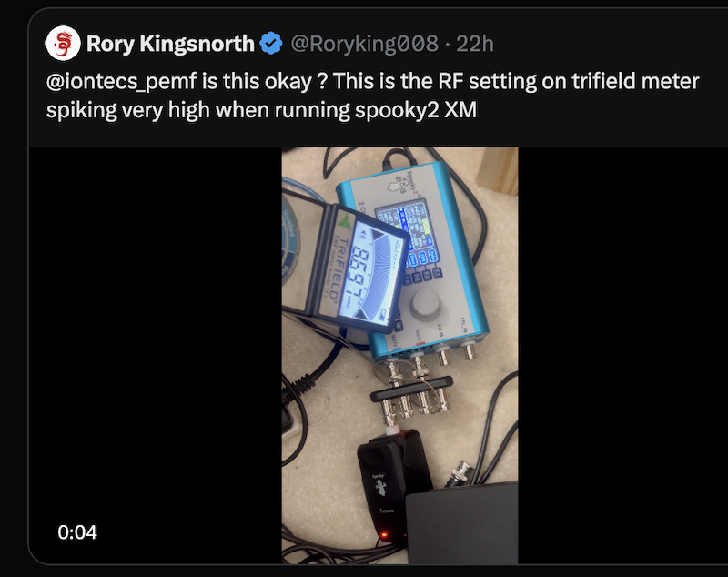
Task: Play the video by clicking its center
Action: click(x=399, y=355)
